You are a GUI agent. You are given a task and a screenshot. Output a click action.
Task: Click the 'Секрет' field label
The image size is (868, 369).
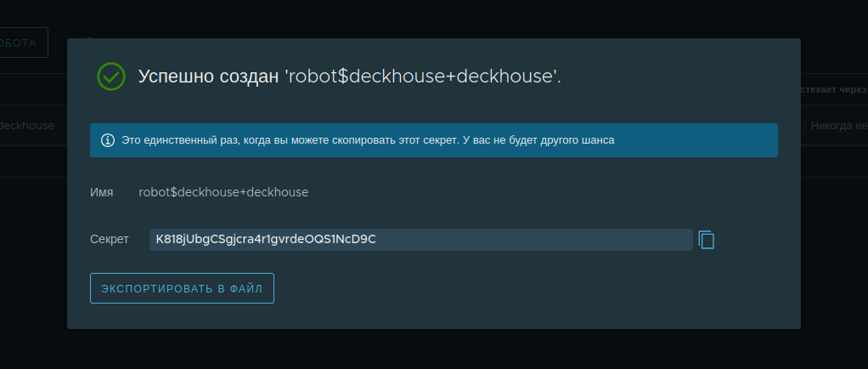point(109,240)
